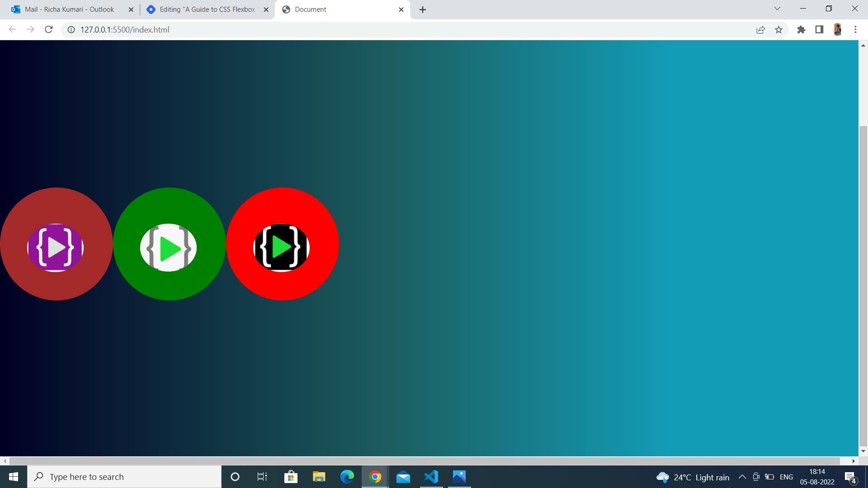The height and width of the screenshot is (488, 868).
Task: Click the black play icon in red circle
Action: (282, 248)
